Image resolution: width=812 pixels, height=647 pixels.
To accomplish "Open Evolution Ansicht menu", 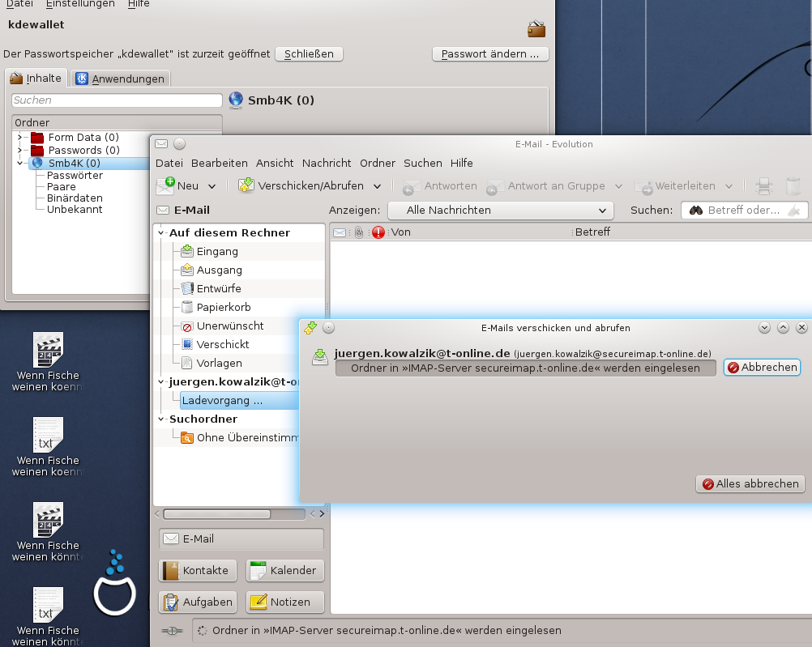I will coord(275,163).
